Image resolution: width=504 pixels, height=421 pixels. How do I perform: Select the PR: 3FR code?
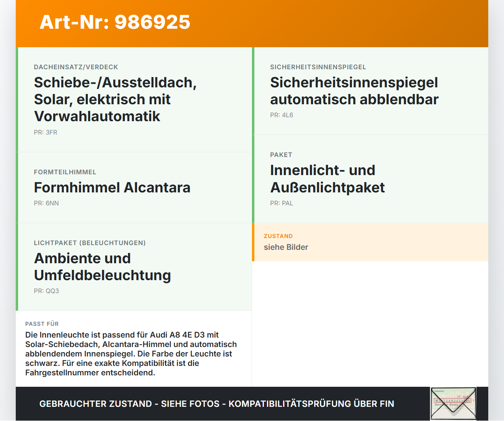(x=45, y=132)
